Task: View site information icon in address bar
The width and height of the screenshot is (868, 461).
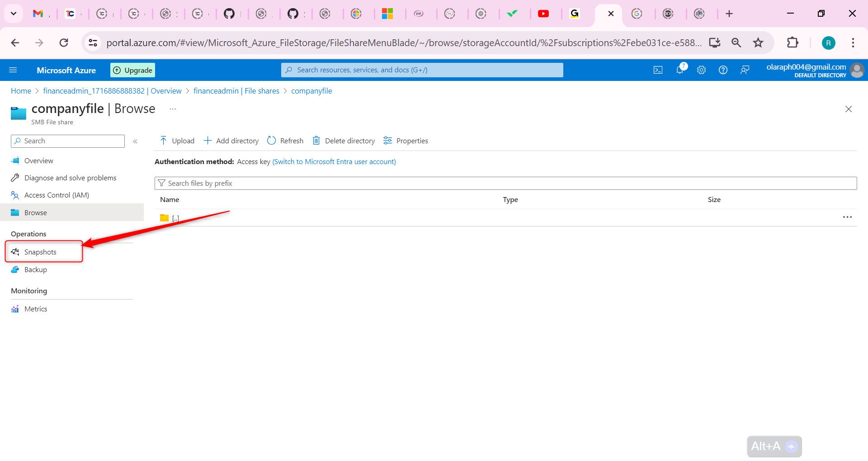Action: click(93, 43)
